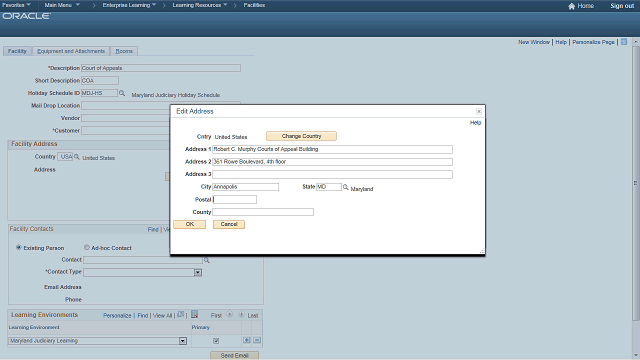The image size is (640, 360).
Task: Click the Send Email button
Action: click(234, 356)
